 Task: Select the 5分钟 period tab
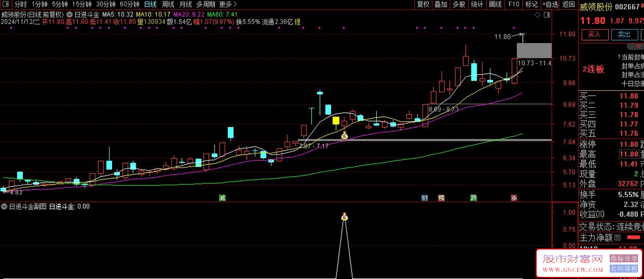60,4
